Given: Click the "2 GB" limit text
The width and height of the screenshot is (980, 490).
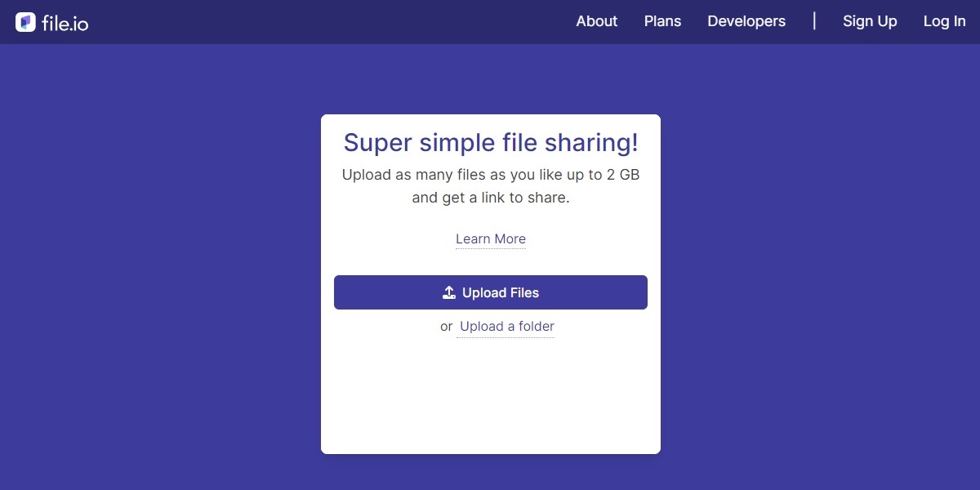Looking at the screenshot, I should pyautogui.click(x=622, y=175).
